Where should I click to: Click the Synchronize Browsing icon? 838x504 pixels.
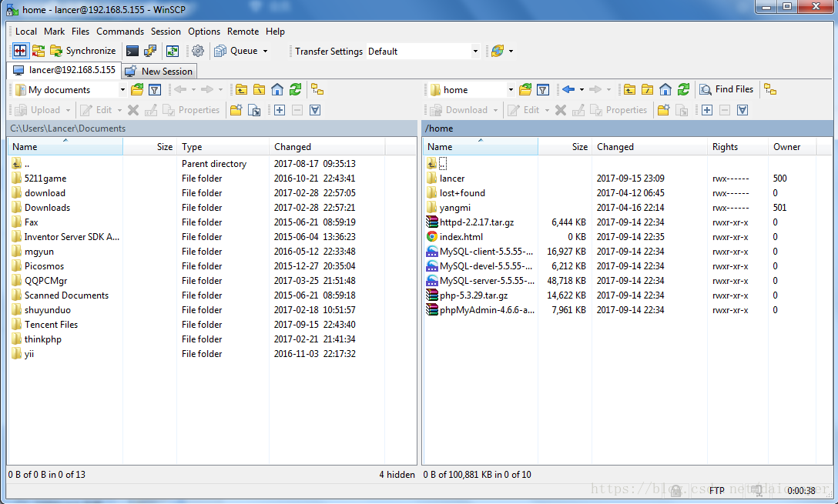click(x=39, y=51)
